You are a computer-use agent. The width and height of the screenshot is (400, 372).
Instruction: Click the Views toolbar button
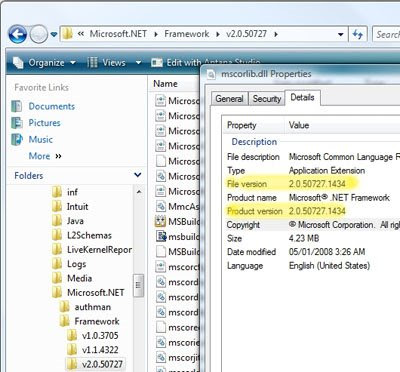(x=106, y=62)
